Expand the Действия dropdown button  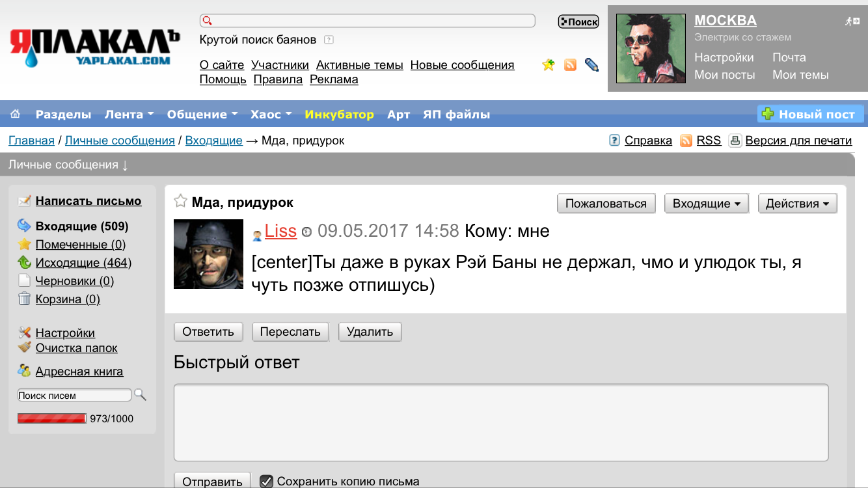798,204
